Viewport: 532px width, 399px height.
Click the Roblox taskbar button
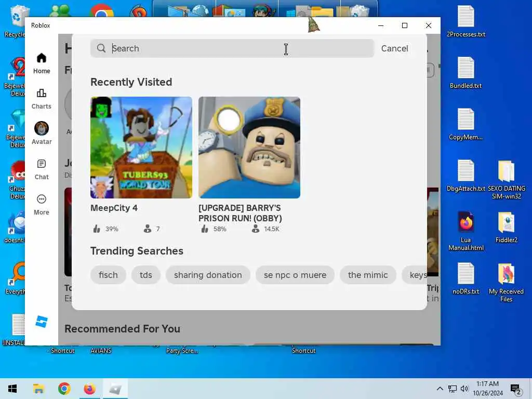pyautogui.click(x=115, y=389)
